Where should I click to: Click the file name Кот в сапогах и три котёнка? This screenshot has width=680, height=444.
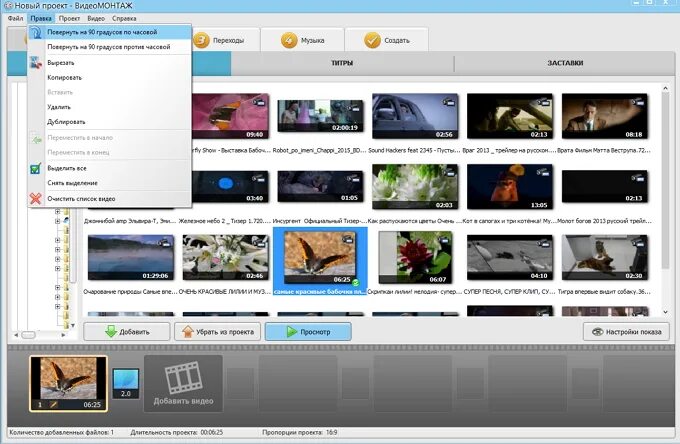[509, 221]
